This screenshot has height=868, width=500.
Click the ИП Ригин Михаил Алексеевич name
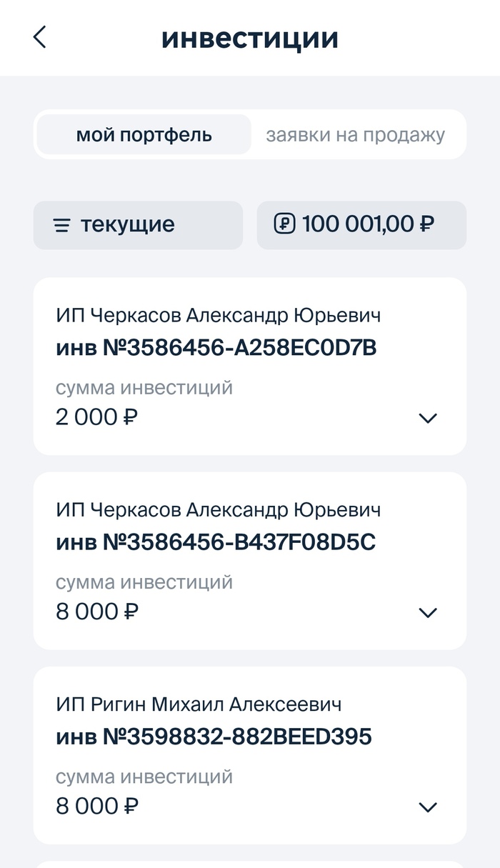(199, 704)
